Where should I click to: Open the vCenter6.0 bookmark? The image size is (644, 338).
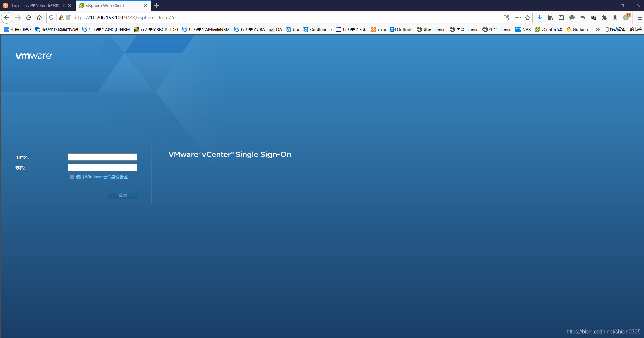tap(548, 29)
